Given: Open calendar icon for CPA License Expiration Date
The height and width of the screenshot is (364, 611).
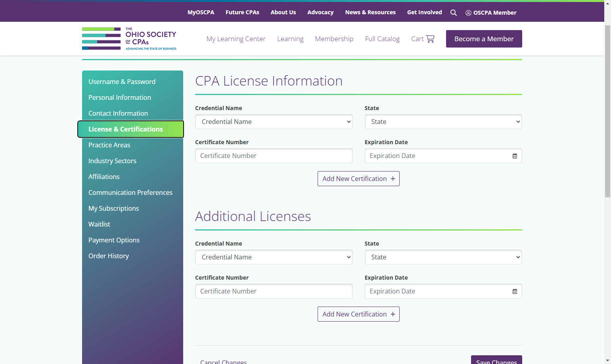Looking at the screenshot, I should pyautogui.click(x=515, y=156).
